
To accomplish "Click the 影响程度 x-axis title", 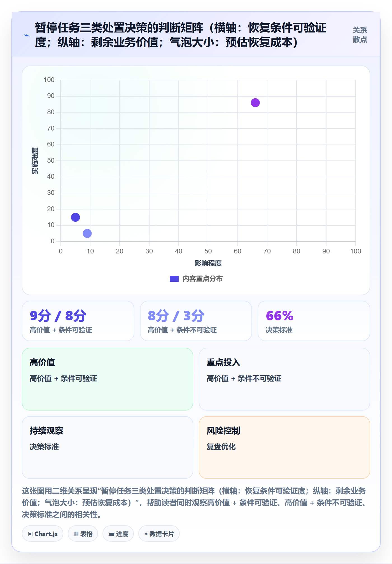I will (x=208, y=263).
